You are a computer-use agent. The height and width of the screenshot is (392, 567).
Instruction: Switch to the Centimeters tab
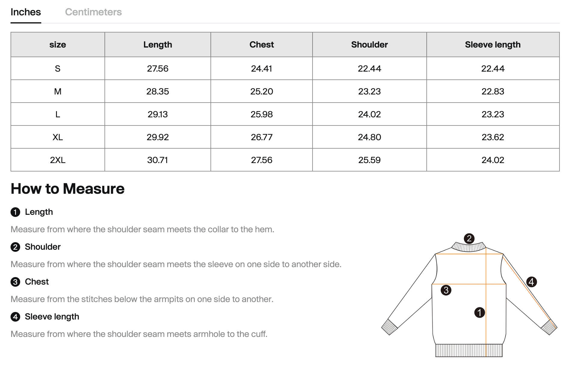pos(93,12)
